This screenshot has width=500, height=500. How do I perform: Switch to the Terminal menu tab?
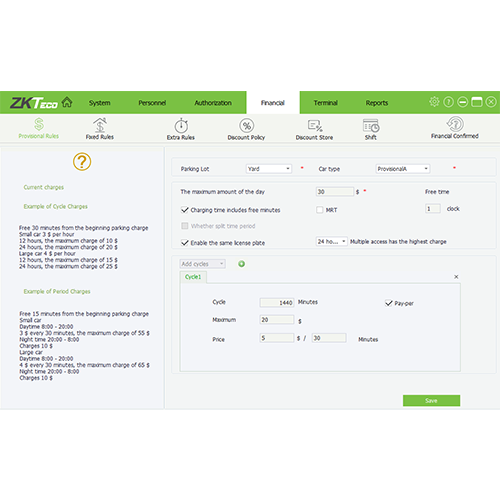click(x=326, y=103)
